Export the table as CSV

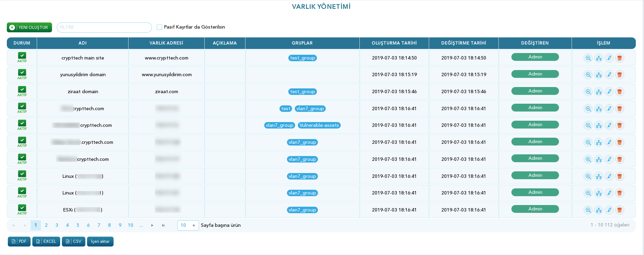73,241
